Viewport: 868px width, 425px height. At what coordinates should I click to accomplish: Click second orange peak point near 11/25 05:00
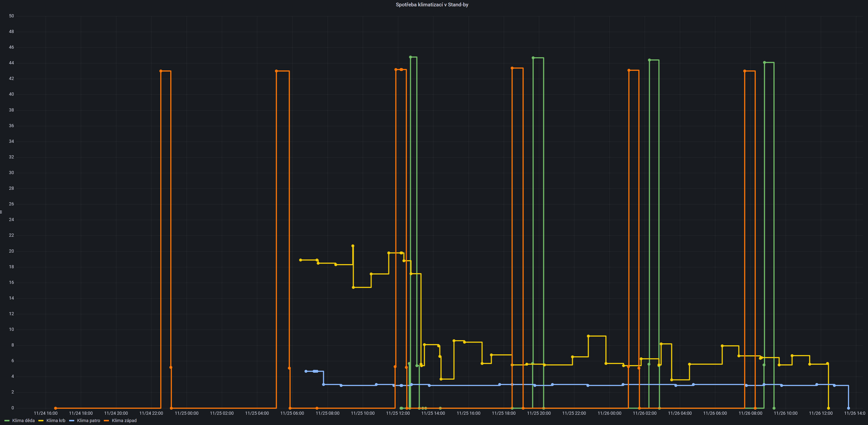(276, 71)
